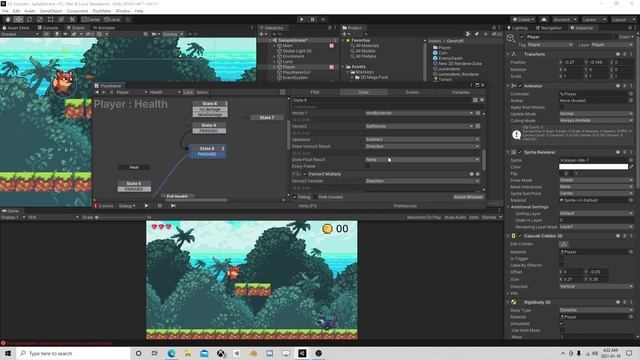The height and width of the screenshot is (360, 640).
Task: Switch to the Navigation tab
Action: click(549, 28)
